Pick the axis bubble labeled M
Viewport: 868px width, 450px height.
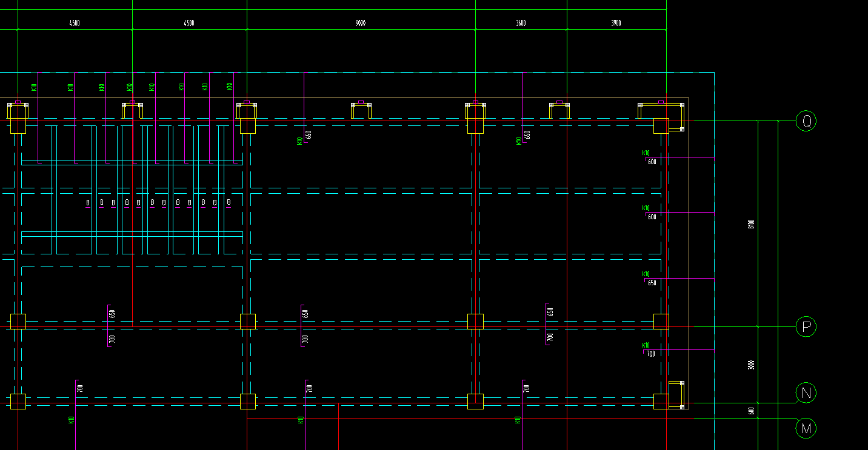click(806, 429)
